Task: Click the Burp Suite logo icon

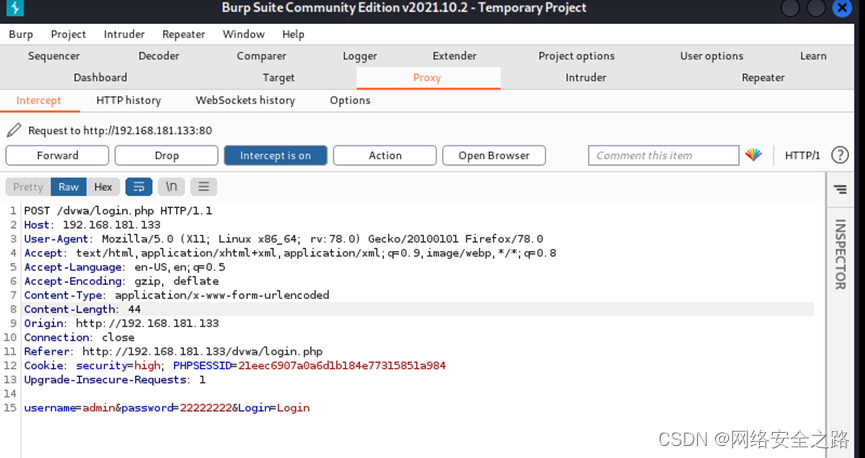Action: (x=15, y=8)
